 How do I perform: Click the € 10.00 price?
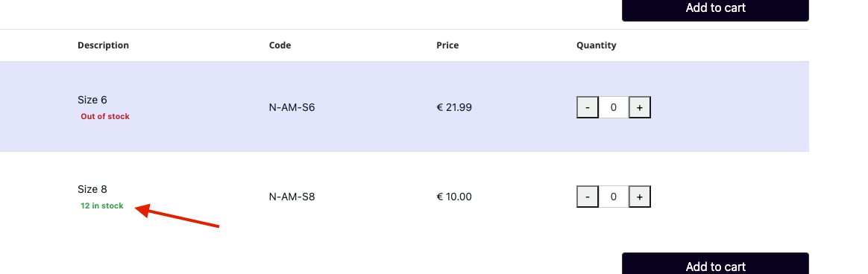pos(454,197)
